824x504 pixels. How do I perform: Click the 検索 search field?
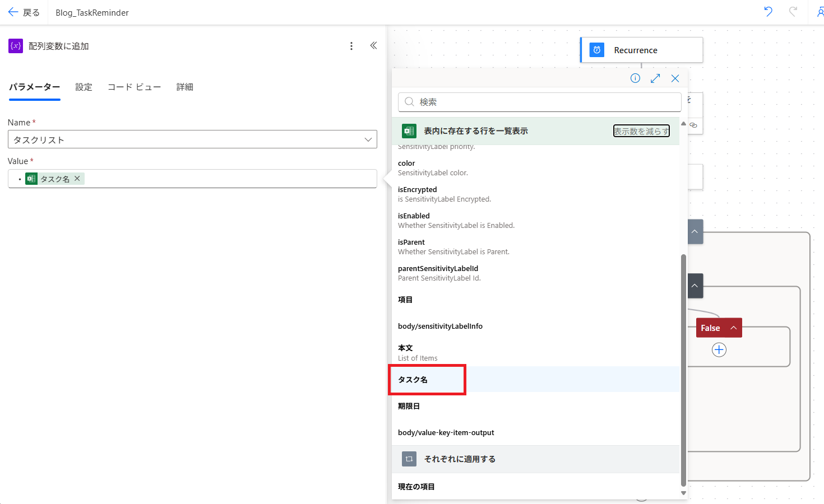[539, 102]
